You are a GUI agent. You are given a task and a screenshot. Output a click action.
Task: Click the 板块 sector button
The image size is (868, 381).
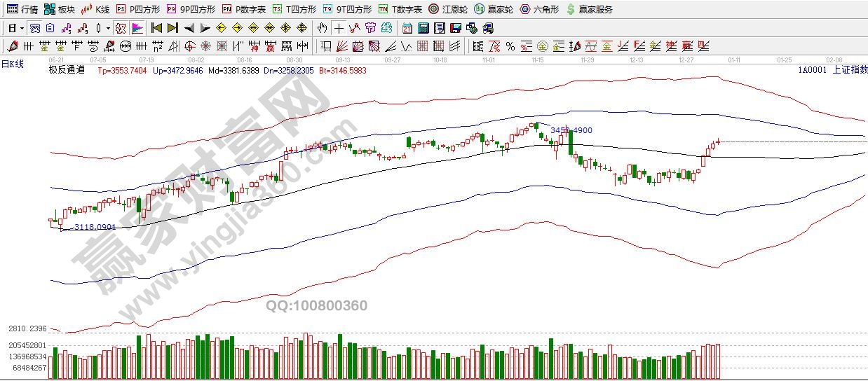click(60, 9)
